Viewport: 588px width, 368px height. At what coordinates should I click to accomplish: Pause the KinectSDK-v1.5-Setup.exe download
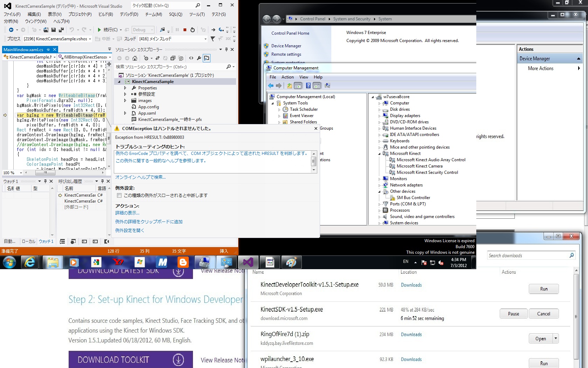pos(513,314)
